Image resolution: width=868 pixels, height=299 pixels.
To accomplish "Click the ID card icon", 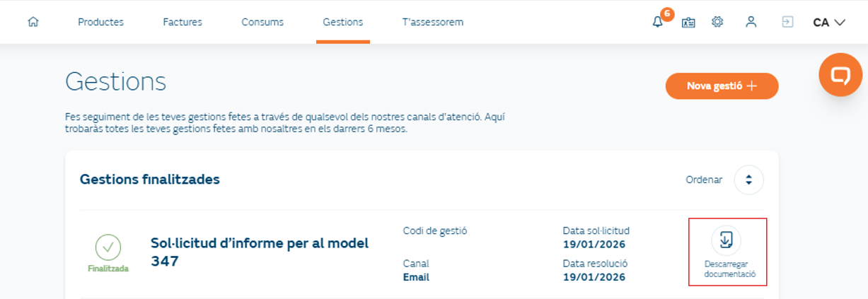I will 688,22.
